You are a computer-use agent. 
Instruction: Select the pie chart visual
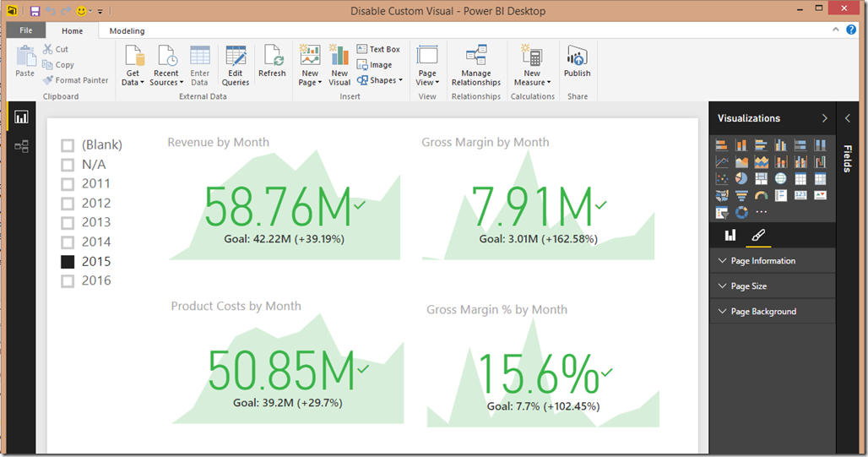pyautogui.click(x=741, y=178)
